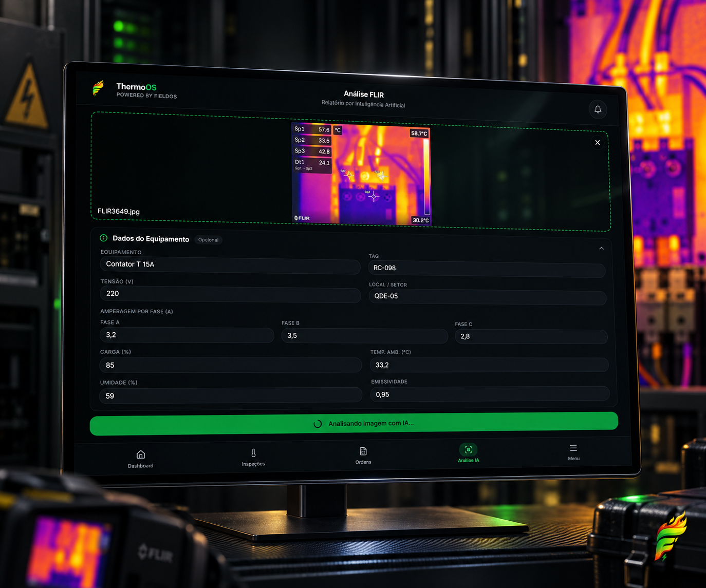Screen dimensions: 706x588
Task: Click the Powered by FieldOS text
Action: 146,96
